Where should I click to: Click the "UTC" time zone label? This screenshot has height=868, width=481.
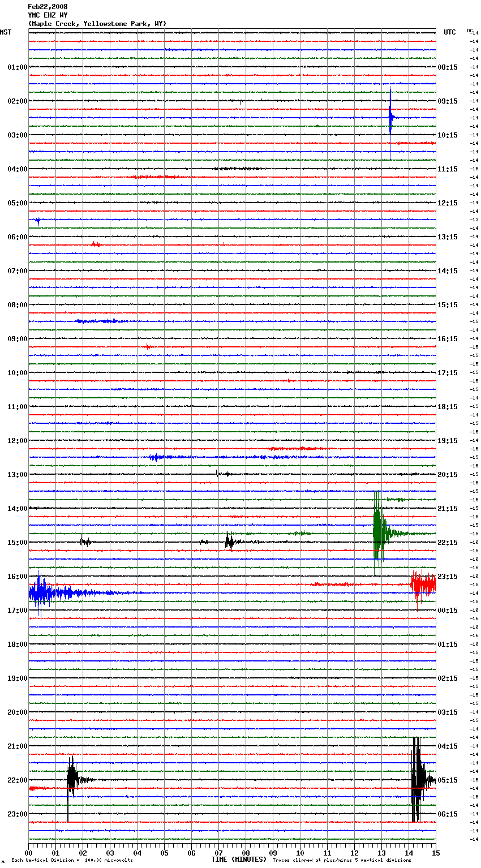[450, 32]
